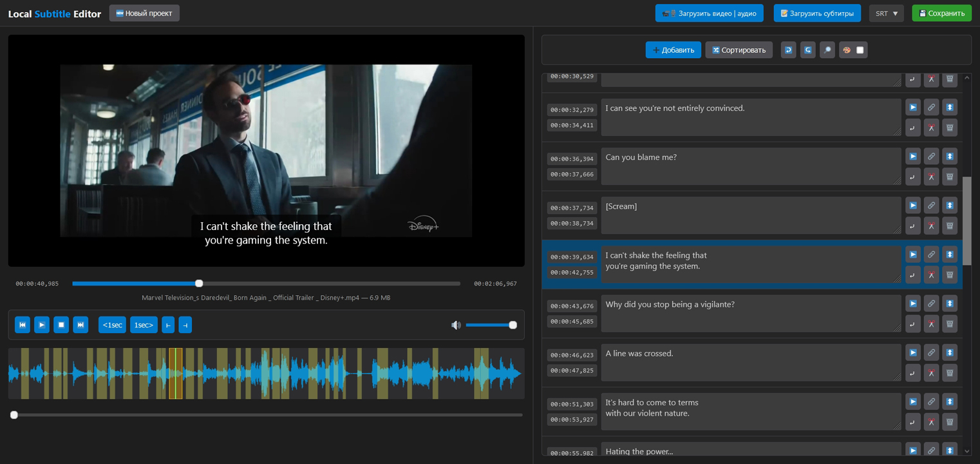
Task: Click 'Загрузить видео | аудио' button
Action: pyautogui.click(x=710, y=13)
